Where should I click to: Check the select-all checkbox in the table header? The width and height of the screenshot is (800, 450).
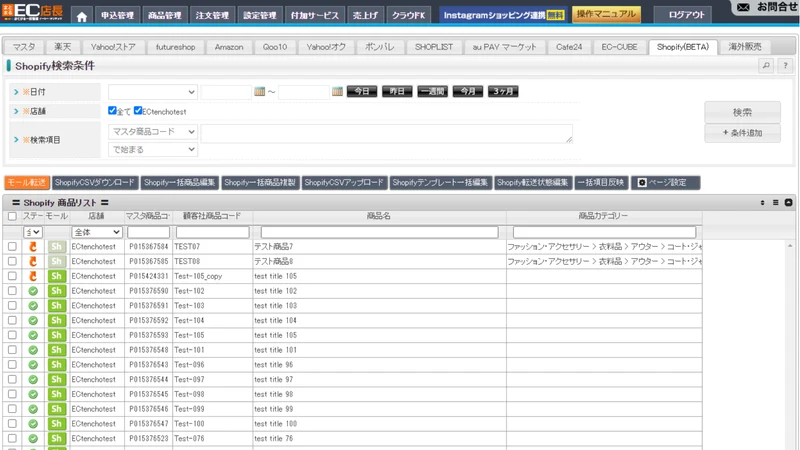click(12, 216)
